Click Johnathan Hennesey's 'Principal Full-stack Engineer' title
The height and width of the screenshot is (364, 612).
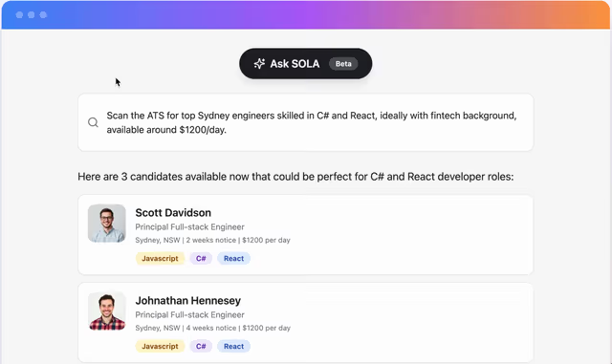189,314
